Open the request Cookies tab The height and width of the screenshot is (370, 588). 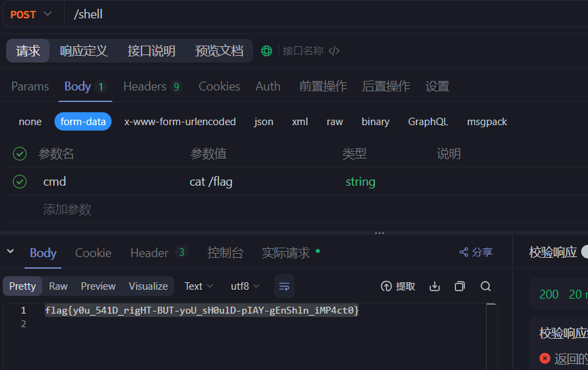(219, 86)
